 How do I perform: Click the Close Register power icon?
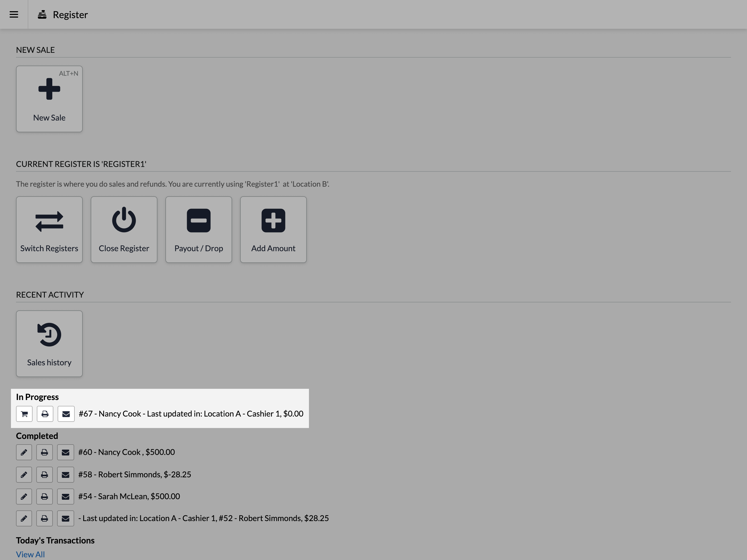pos(124,220)
